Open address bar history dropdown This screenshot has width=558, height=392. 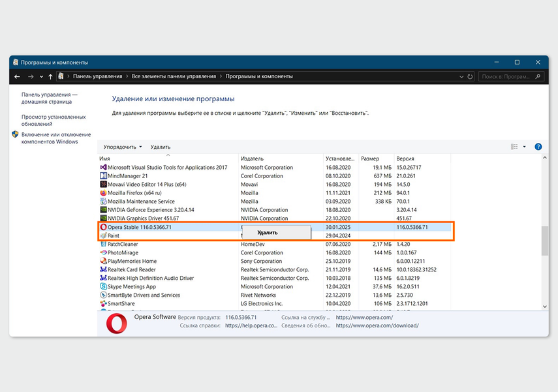pos(461,76)
